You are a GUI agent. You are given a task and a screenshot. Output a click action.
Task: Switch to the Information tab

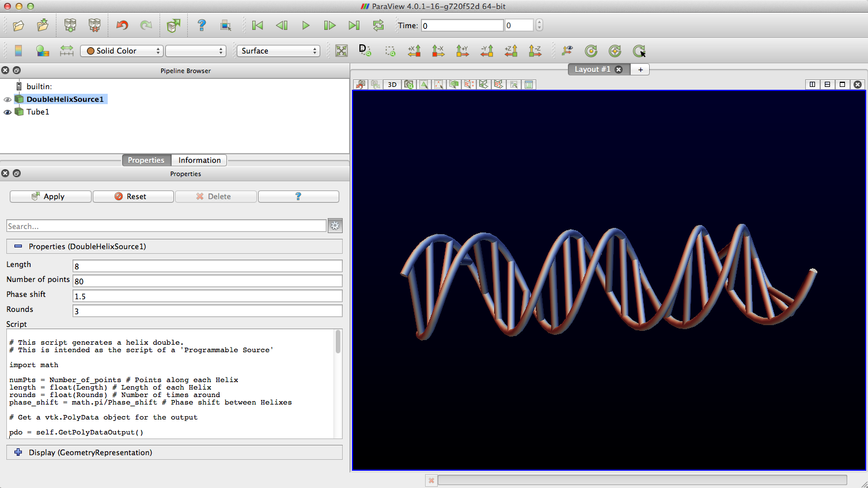(x=199, y=160)
